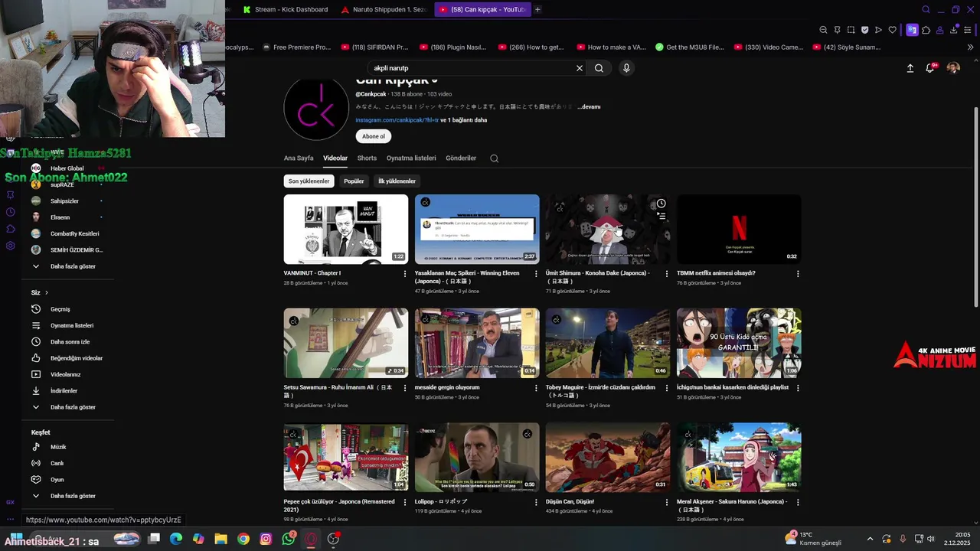Image resolution: width=980 pixels, height=551 pixels.
Task: Open YouTube notifications bell
Action: point(930,68)
